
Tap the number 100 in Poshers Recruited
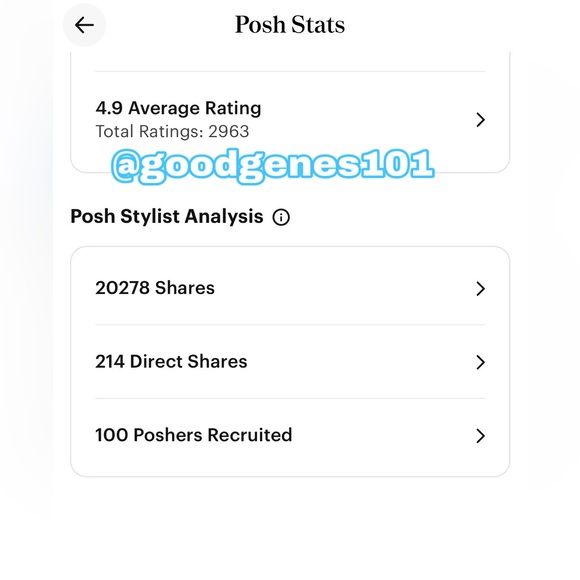pyautogui.click(x=112, y=435)
